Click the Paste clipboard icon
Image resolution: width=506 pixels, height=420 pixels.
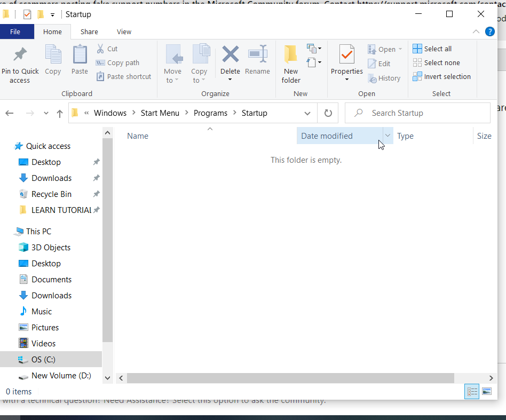point(80,54)
